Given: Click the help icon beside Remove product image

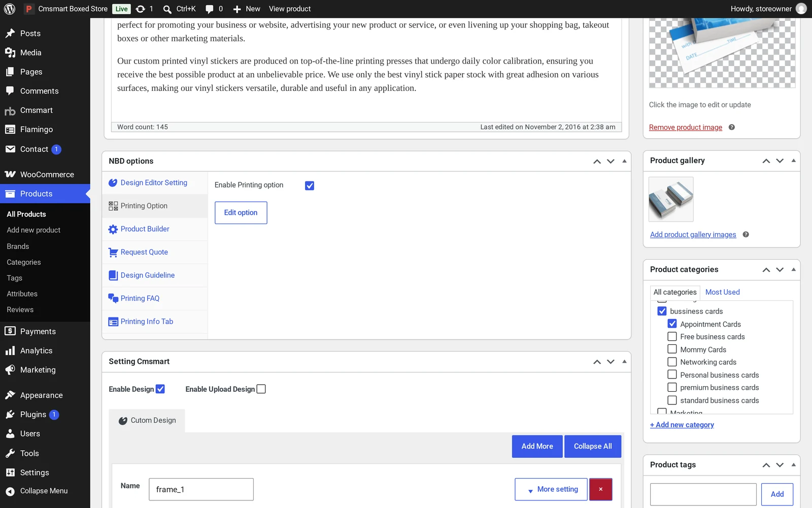Looking at the screenshot, I should tap(732, 128).
